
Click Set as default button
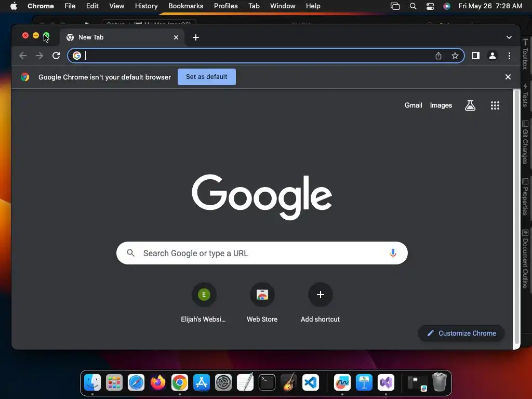[x=207, y=77]
